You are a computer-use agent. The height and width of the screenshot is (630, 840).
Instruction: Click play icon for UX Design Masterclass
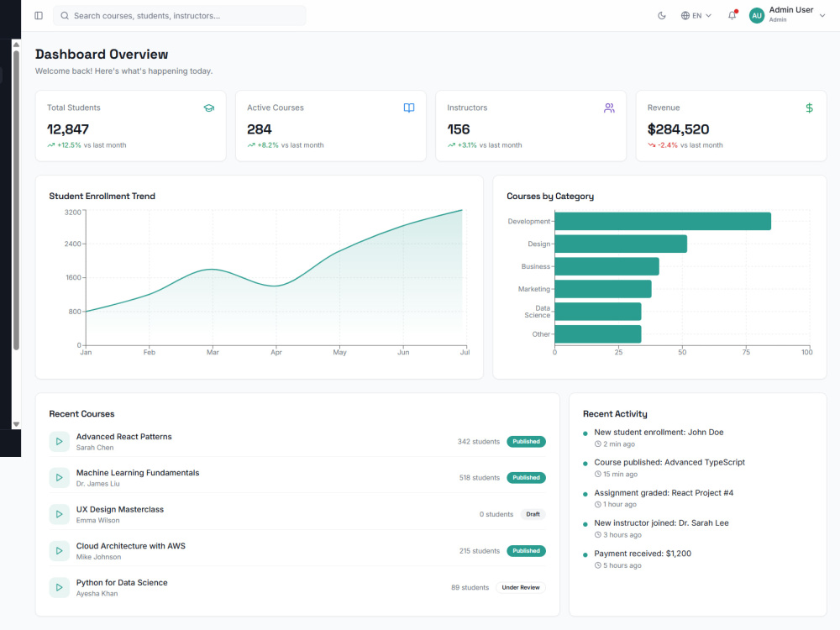click(60, 514)
